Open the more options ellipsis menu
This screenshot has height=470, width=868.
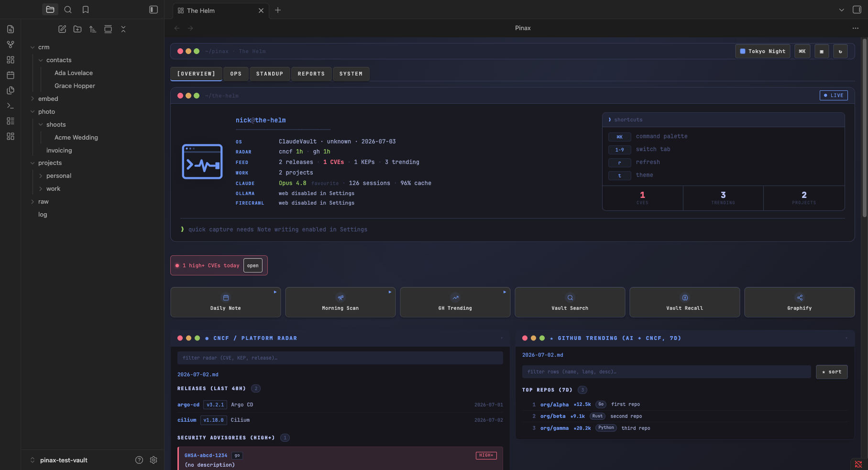(x=856, y=28)
